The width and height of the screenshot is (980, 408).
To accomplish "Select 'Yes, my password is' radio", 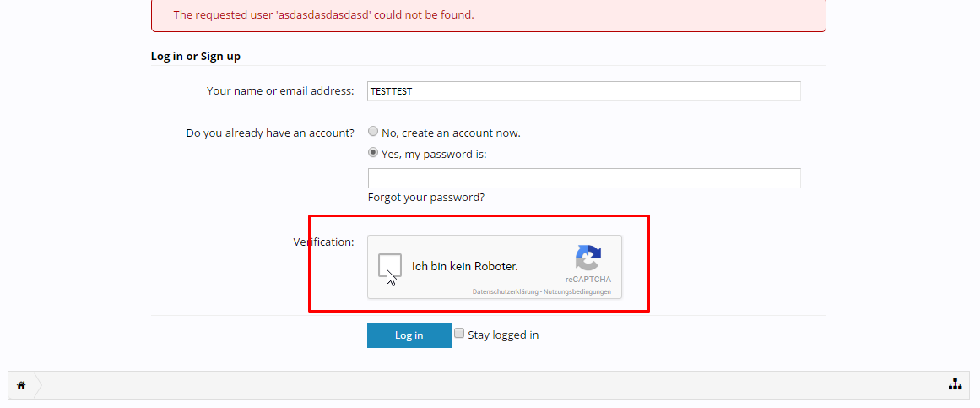I will 373,153.
